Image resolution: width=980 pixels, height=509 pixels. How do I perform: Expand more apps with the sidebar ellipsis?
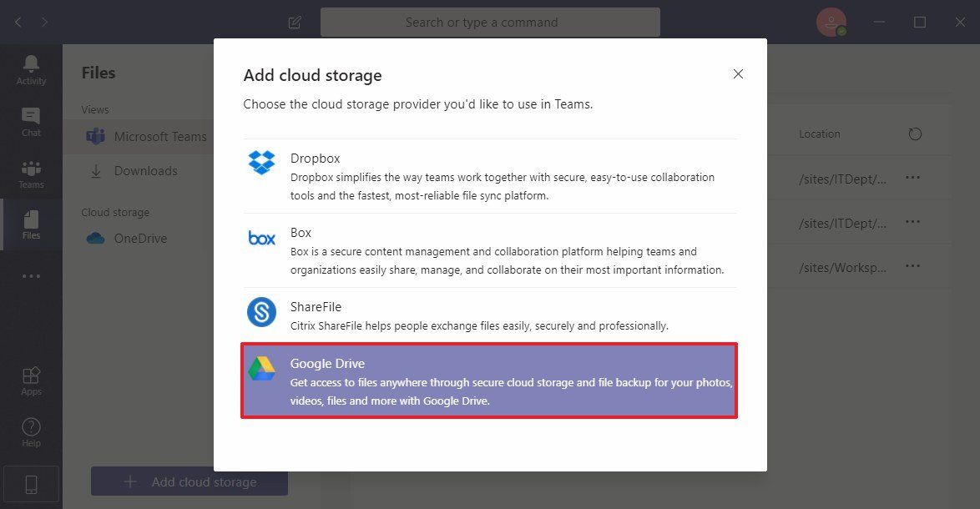(31, 275)
